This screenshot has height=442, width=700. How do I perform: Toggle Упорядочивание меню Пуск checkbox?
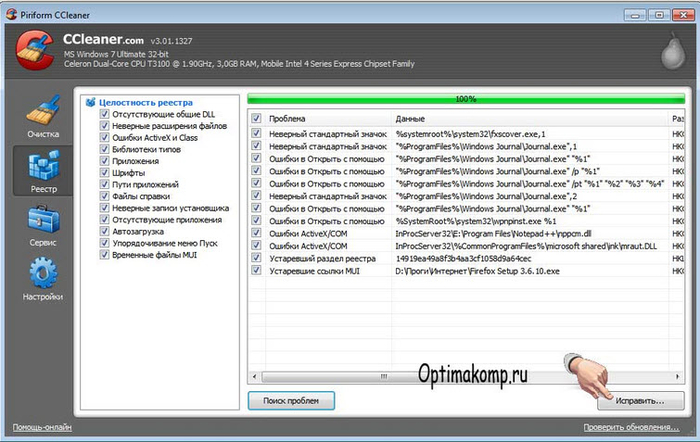[104, 243]
